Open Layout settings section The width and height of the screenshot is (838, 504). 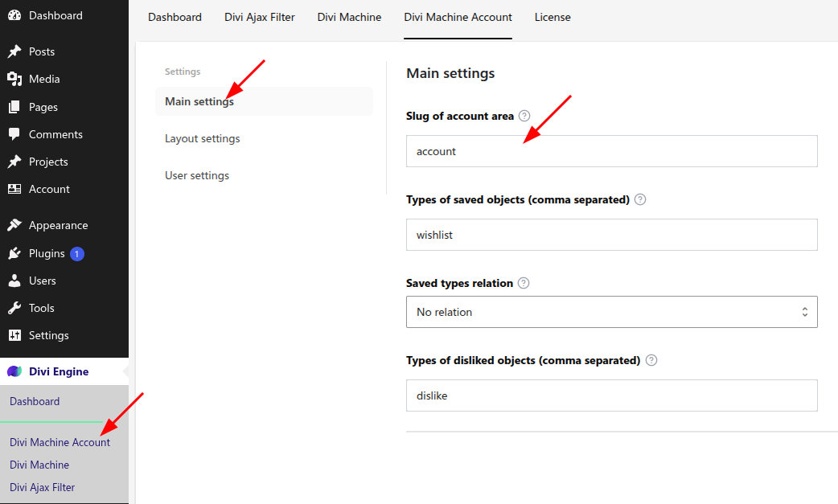(202, 139)
